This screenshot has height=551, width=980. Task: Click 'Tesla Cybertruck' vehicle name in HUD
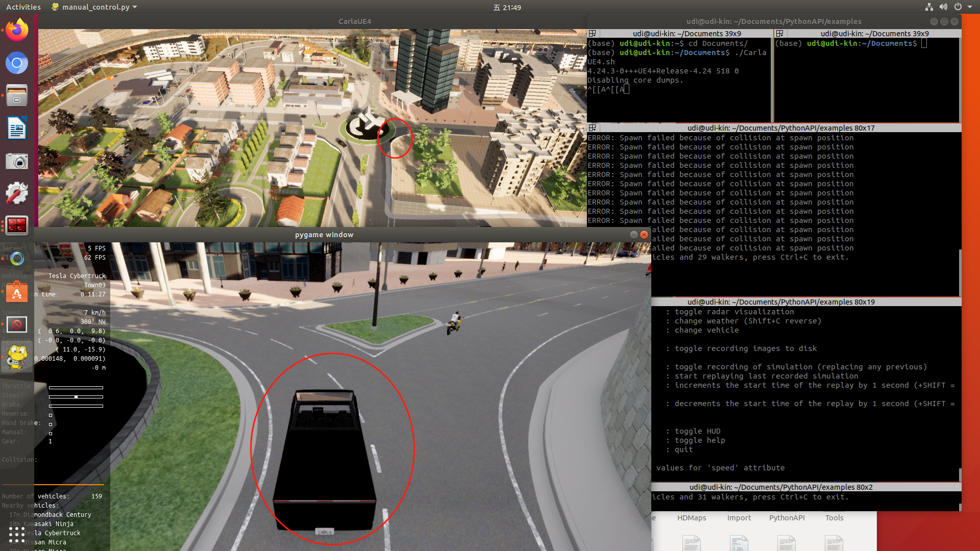click(x=77, y=276)
